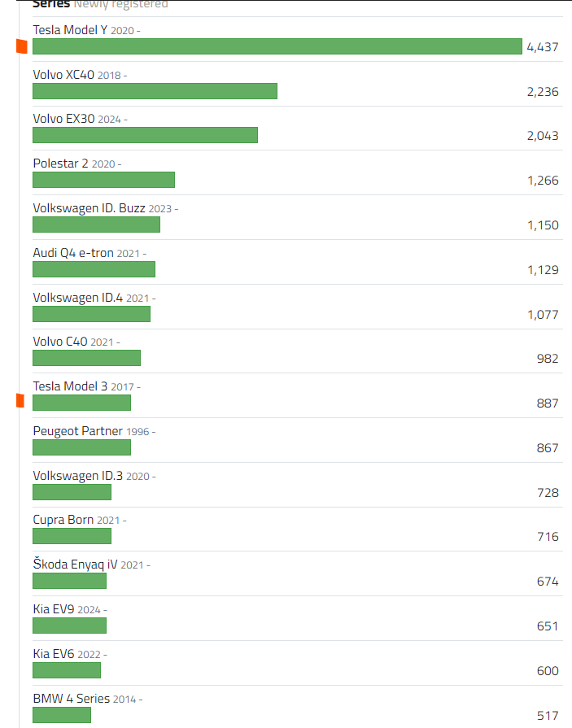Select the Volkswagen ID.4 entry

[x=77, y=298]
